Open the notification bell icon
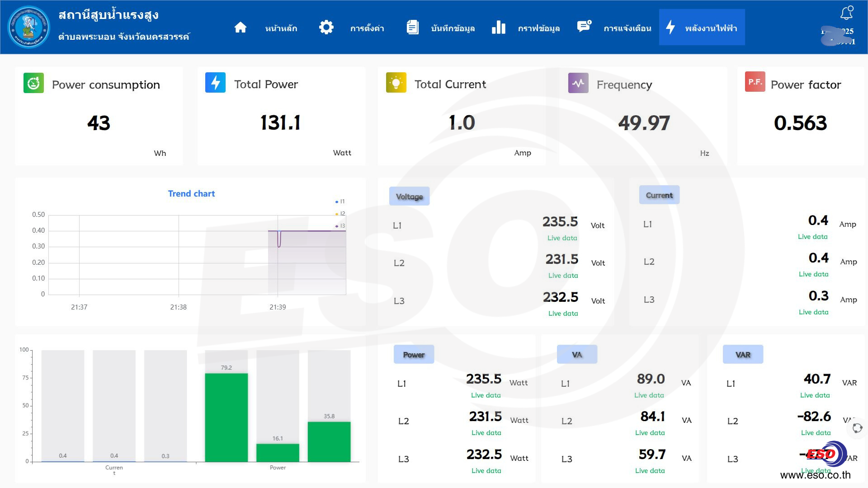The image size is (868, 488). tap(847, 13)
